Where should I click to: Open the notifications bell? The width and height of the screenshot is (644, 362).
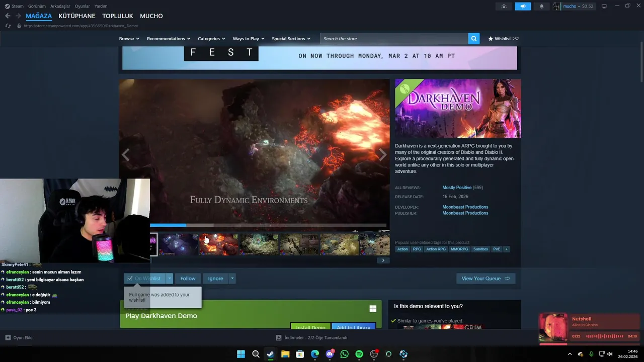click(542, 6)
